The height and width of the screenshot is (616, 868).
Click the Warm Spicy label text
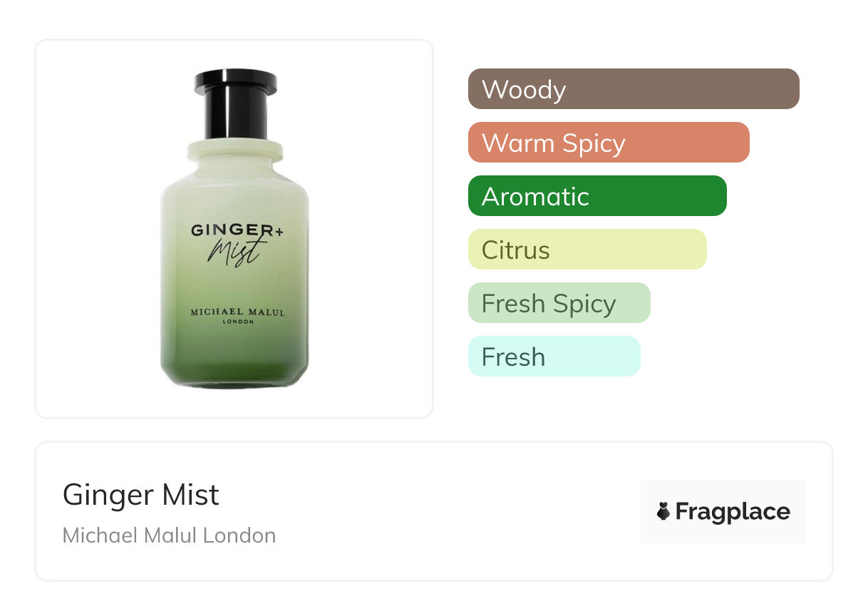click(x=554, y=143)
